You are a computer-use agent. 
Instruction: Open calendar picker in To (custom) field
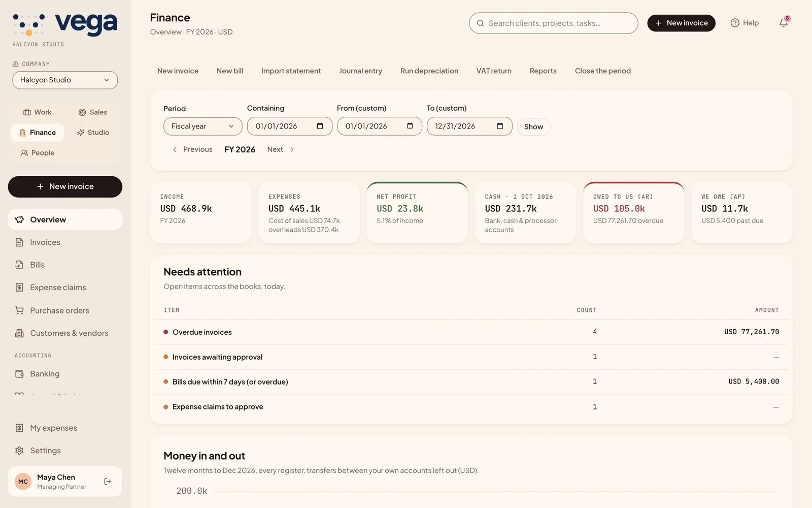click(x=500, y=126)
